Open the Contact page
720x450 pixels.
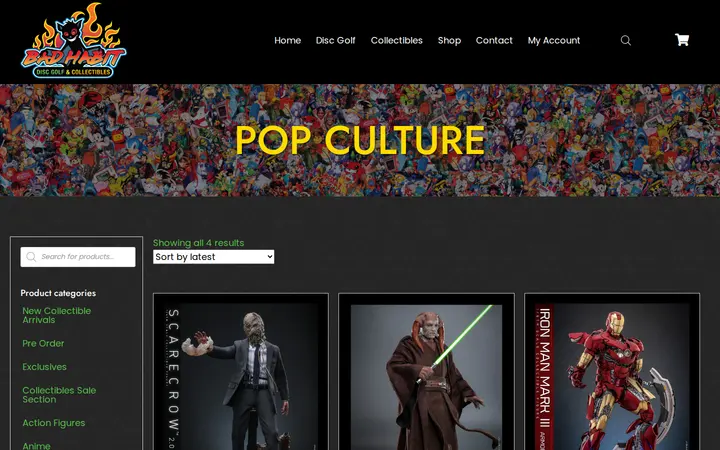pyautogui.click(x=494, y=40)
